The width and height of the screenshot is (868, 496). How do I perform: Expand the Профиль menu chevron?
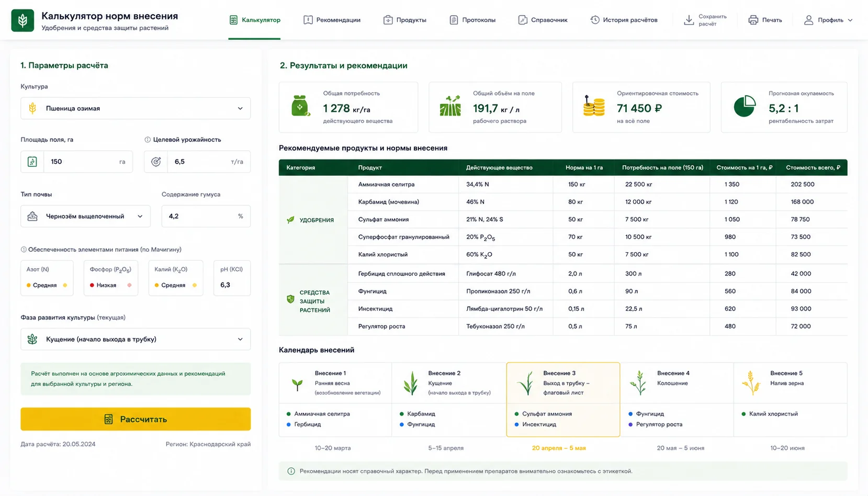850,20
